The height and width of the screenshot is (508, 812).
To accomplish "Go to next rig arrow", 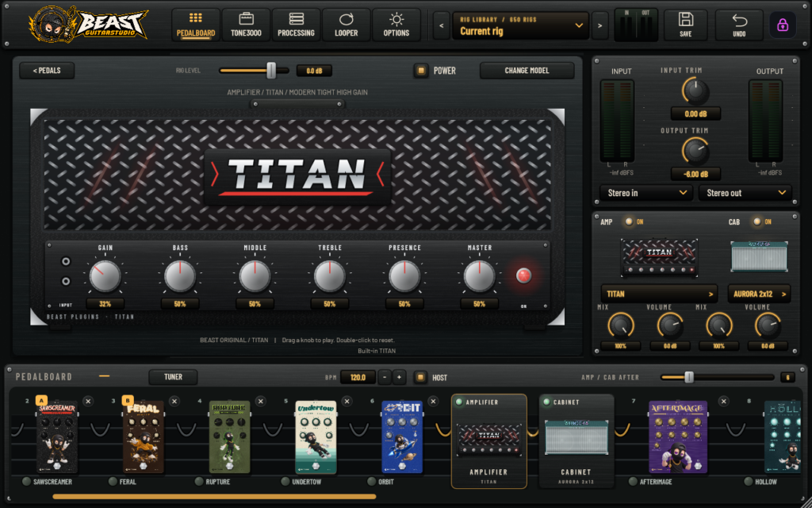I will [x=599, y=25].
